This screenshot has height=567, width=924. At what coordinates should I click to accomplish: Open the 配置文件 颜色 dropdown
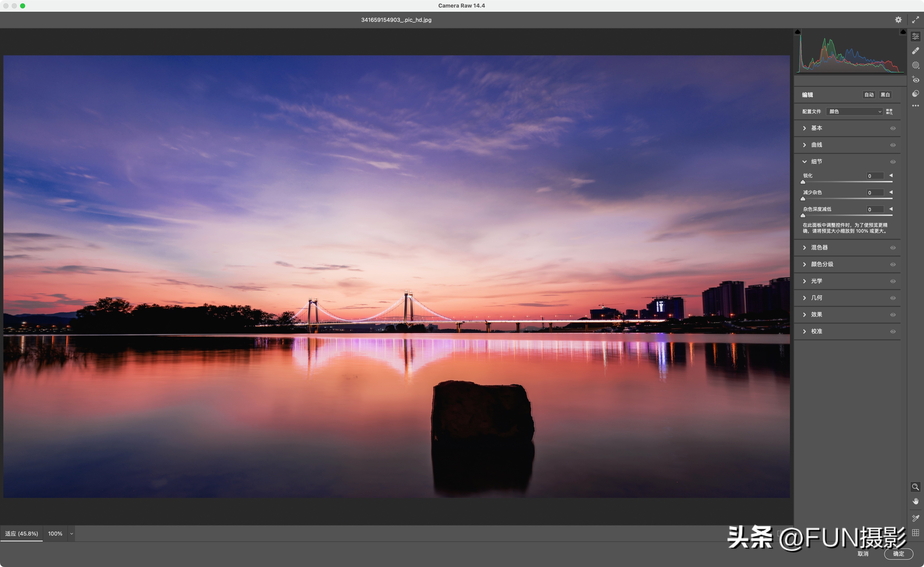pos(855,112)
